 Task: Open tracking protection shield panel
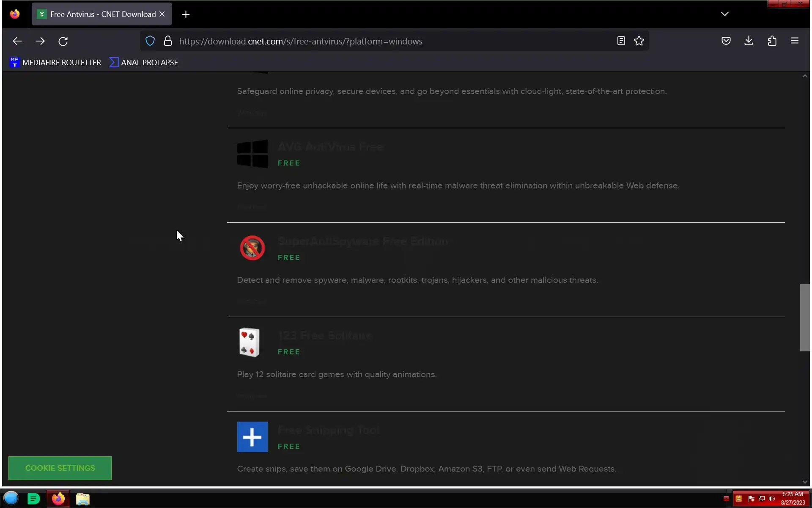tap(150, 41)
